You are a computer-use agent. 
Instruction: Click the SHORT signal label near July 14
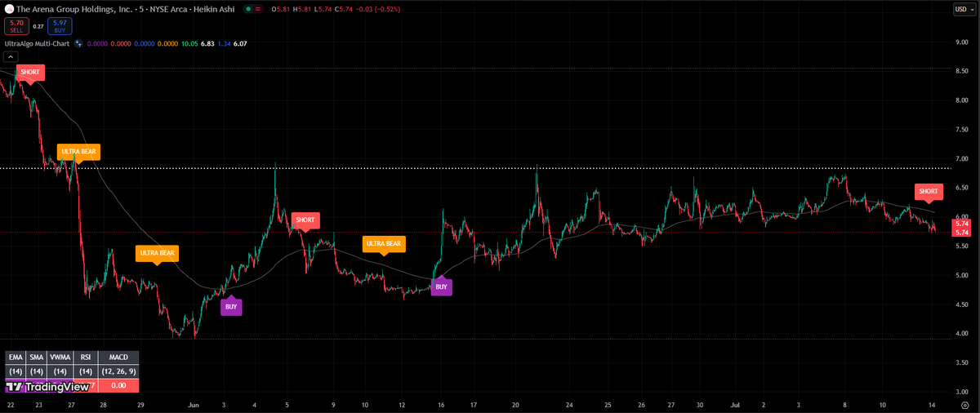pos(929,191)
